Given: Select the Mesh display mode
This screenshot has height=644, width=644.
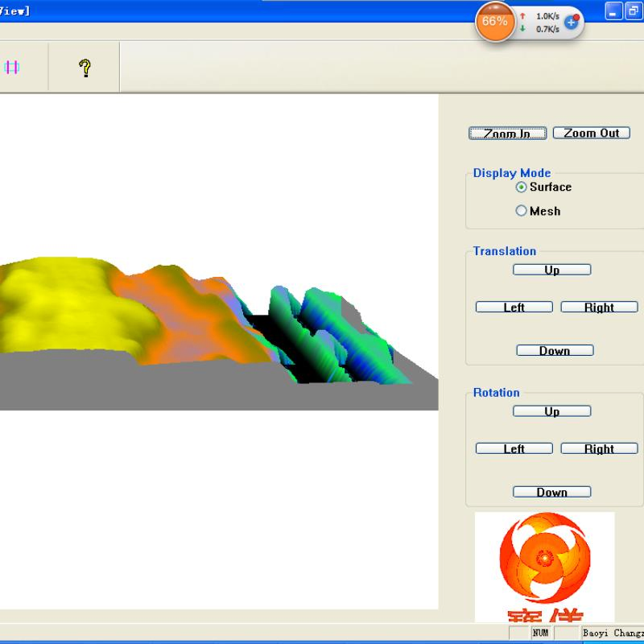Looking at the screenshot, I should pyautogui.click(x=538, y=211).
